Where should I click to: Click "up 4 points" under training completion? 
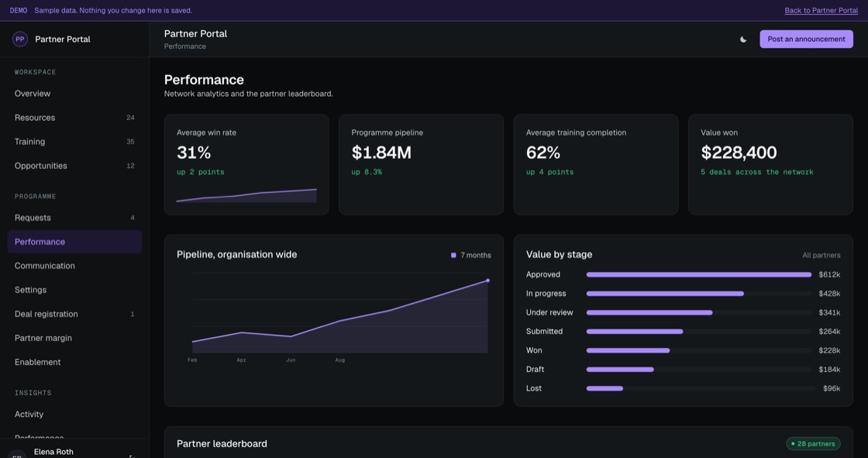(549, 172)
